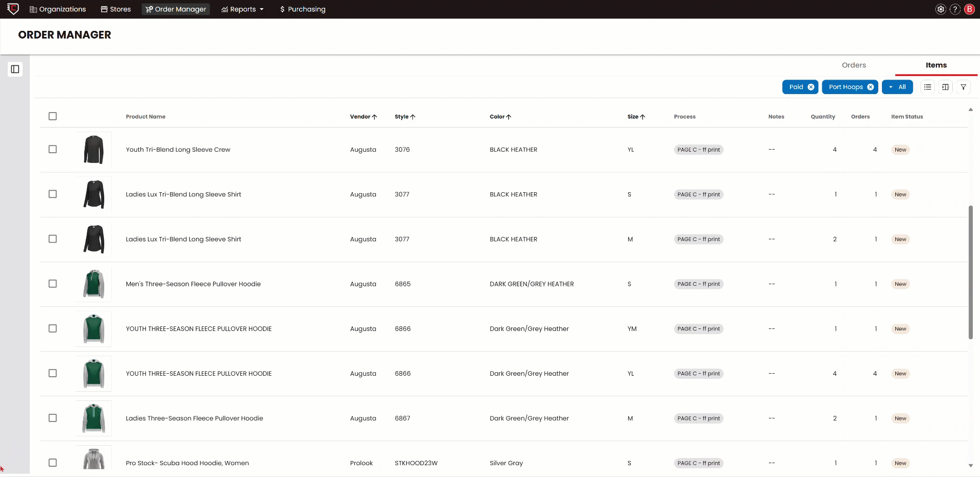980x477 pixels.
Task: Open the user profile avatar B
Action: pos(969,9)
